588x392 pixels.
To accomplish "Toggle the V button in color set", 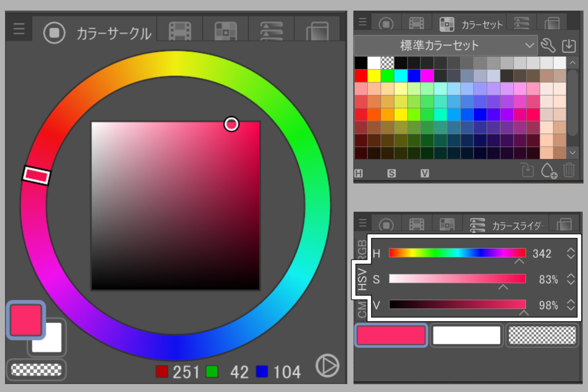I will [x=425, y=174].
